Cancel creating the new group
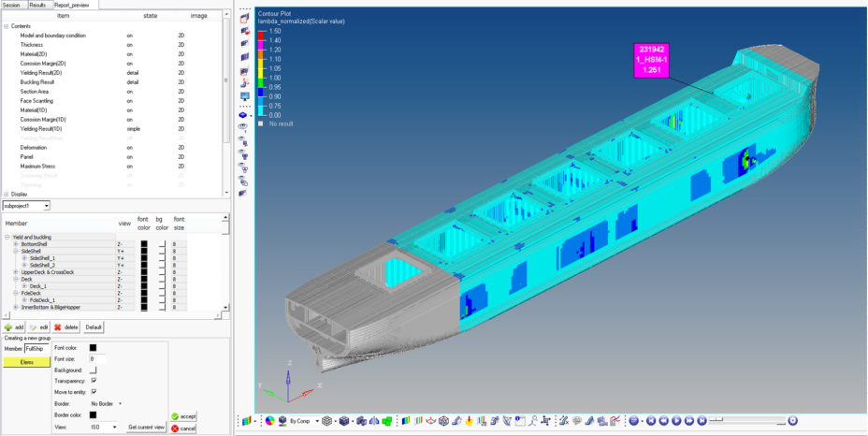Image resolution: width=868 pixels, height=436 pixels. pyautogui.click(x=183, y=429)
